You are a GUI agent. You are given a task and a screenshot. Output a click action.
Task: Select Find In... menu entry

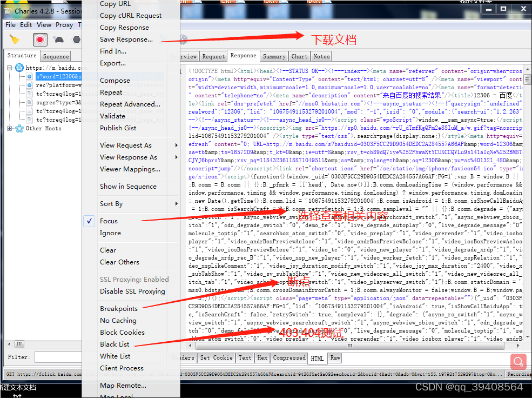click(x=113, y=51)
